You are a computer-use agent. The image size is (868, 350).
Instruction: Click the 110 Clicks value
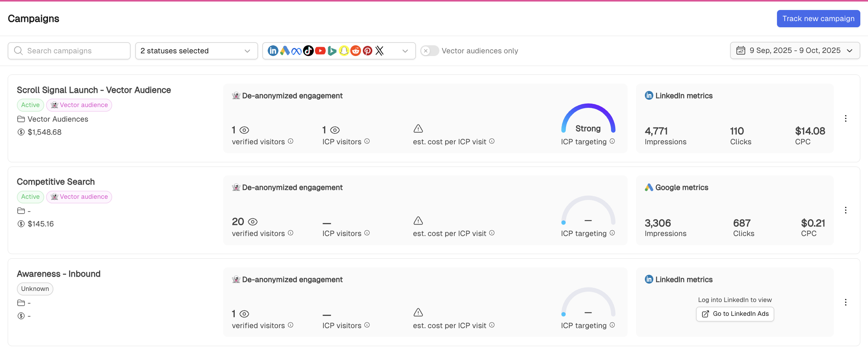tap(737, 131)
